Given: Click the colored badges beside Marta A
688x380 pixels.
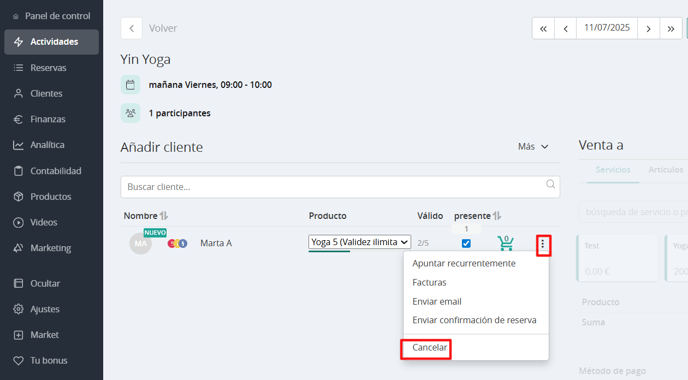Looking at the screenshot, I should 177,243.
